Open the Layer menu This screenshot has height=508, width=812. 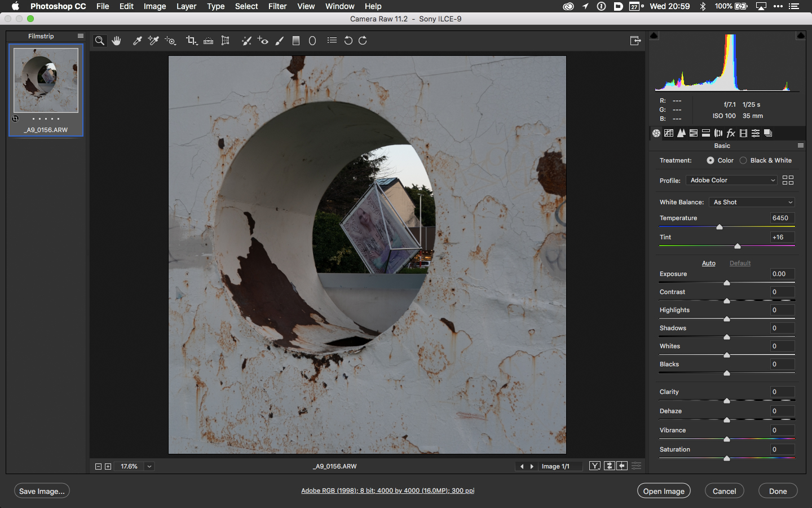coord(186,6)
